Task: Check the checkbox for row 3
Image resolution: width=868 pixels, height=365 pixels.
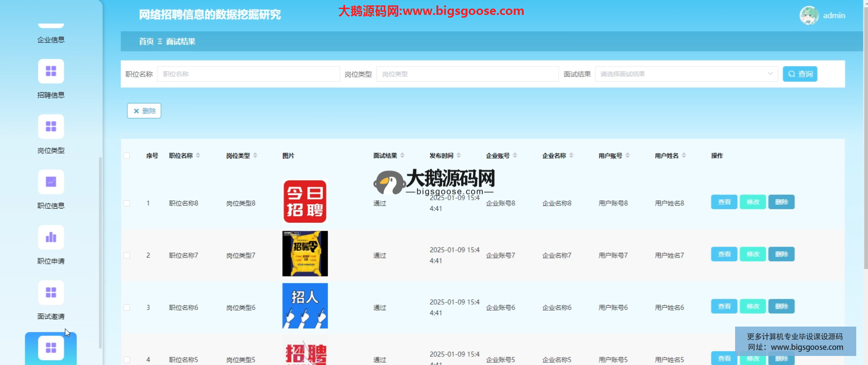Action: tap(127, 308)
